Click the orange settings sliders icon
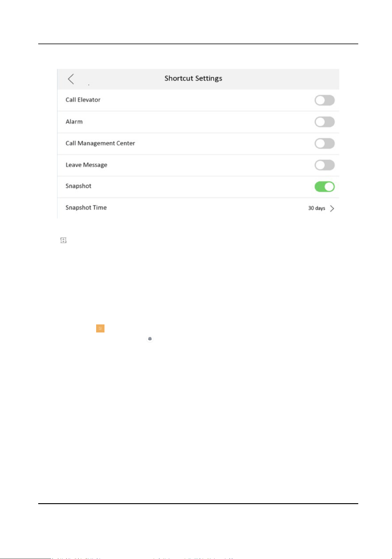This screenshot has width=392, height=559. (100, 328)
